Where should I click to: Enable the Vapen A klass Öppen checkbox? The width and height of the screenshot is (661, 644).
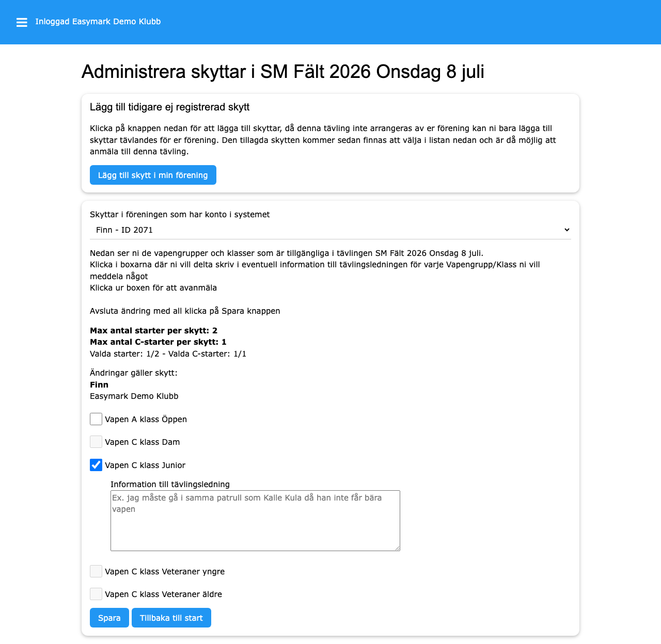coord(96,419)
